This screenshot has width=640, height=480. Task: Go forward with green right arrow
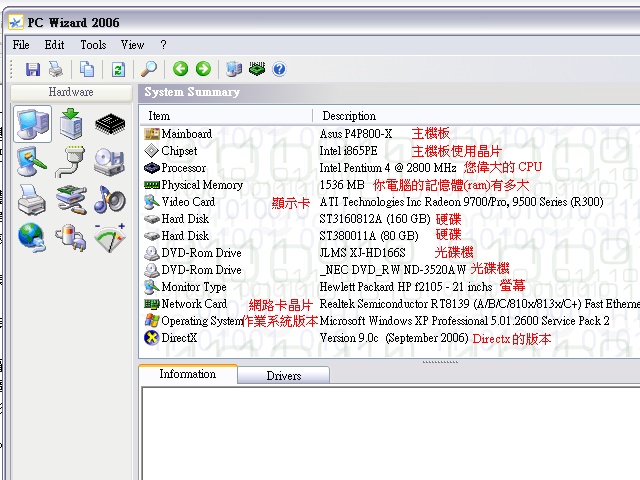(203, 69)
